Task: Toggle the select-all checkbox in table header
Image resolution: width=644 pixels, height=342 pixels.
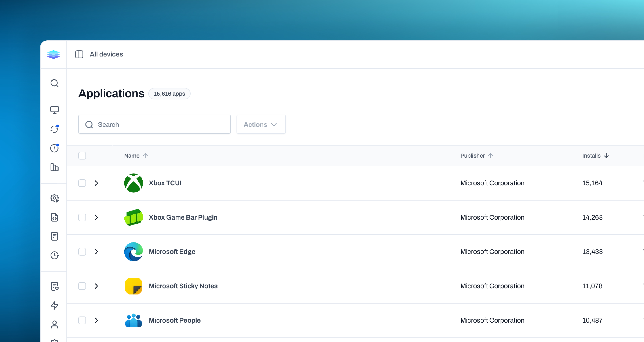Action: click(x=82, y=156)
